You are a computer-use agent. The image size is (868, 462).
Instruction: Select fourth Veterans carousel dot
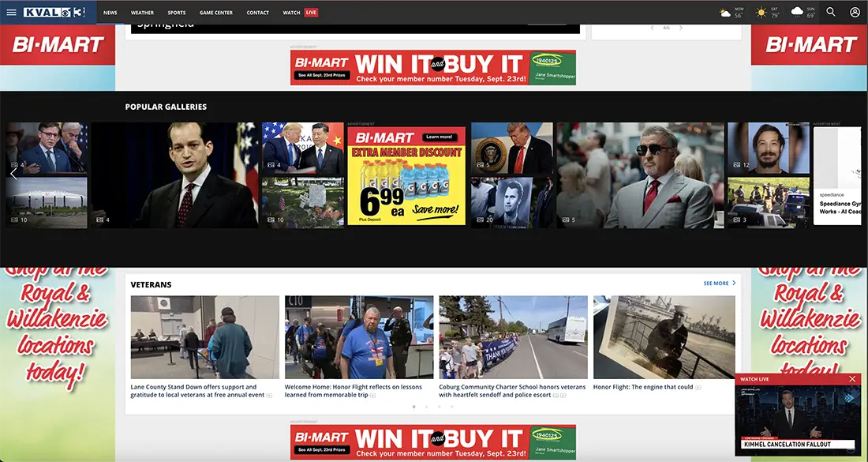pos(451,407)
